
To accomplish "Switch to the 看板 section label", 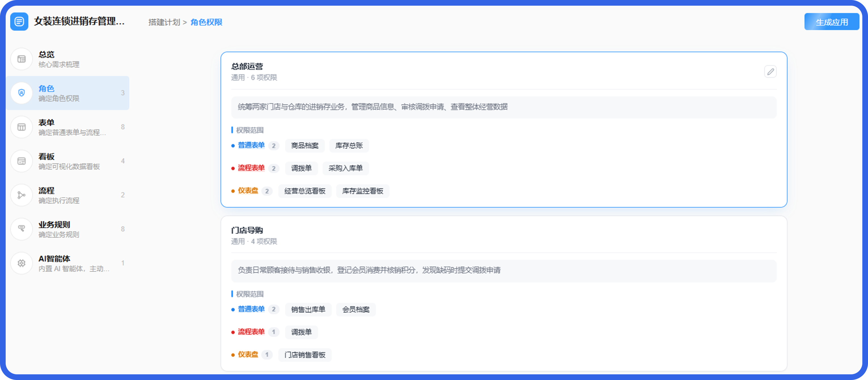I will 46,157.
